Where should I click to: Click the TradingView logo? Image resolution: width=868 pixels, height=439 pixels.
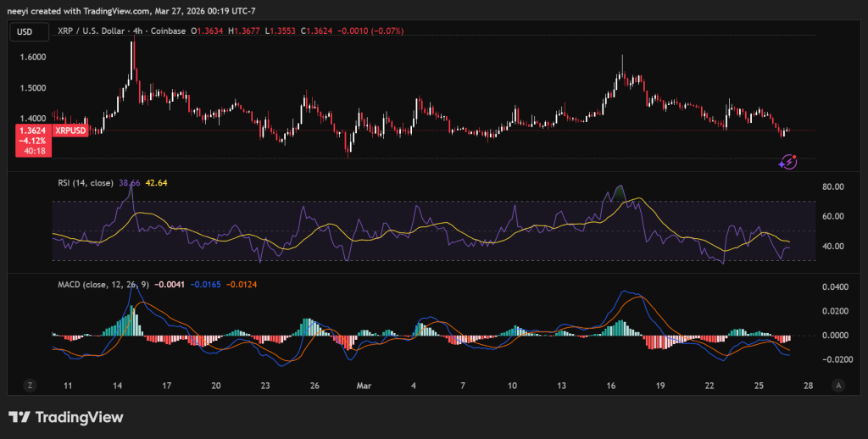point(66,417)
